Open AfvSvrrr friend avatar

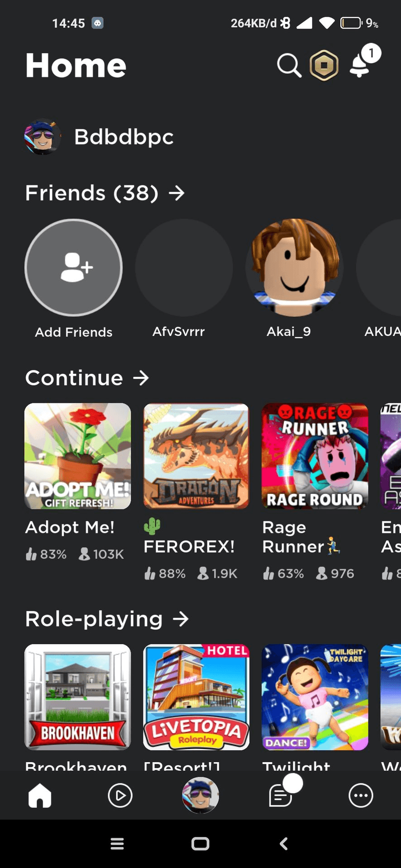point(184,268)
